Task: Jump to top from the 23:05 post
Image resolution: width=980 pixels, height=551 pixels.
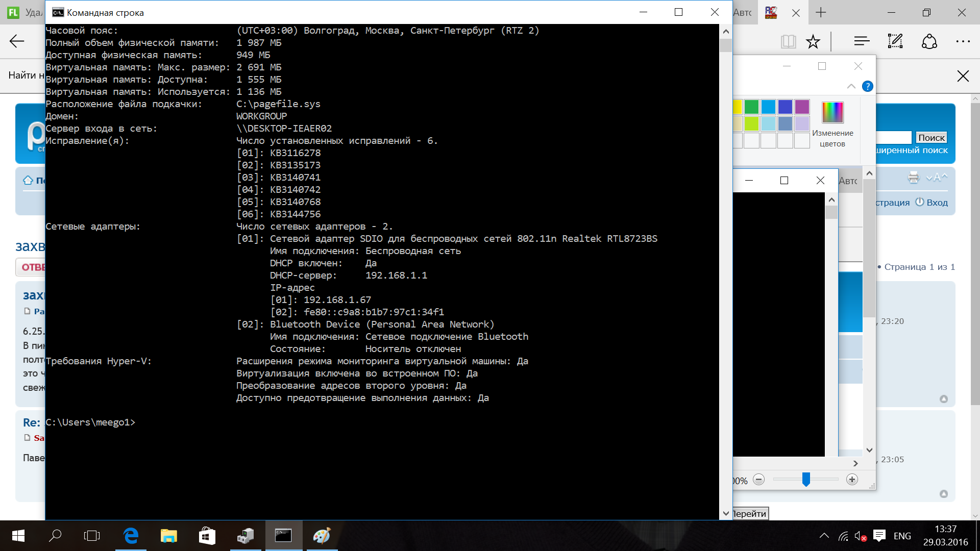Action: tap(944, 494)
